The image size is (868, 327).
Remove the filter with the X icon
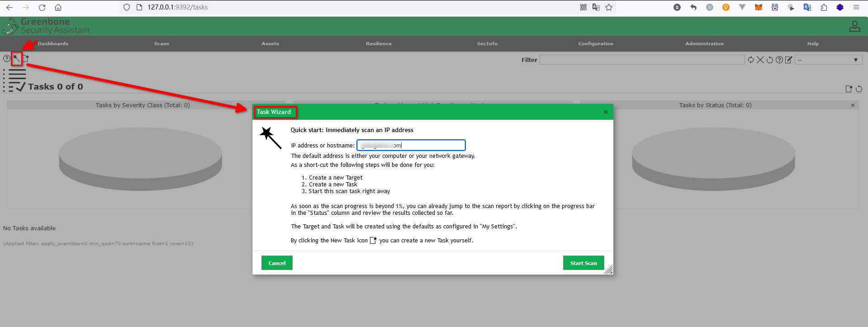click(x=760, y=60)
